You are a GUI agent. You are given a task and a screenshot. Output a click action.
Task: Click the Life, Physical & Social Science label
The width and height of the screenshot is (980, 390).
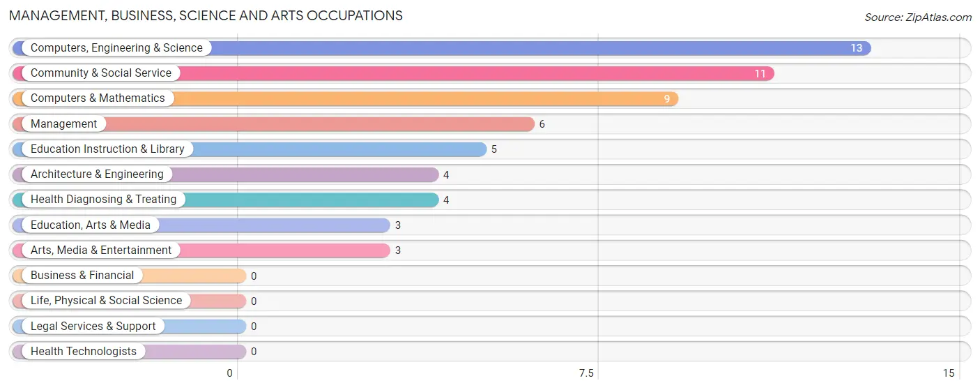point(106,301)
